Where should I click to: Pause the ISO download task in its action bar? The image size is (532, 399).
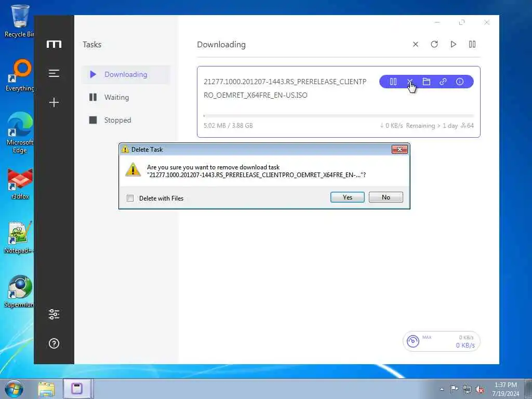coord(393,82)
